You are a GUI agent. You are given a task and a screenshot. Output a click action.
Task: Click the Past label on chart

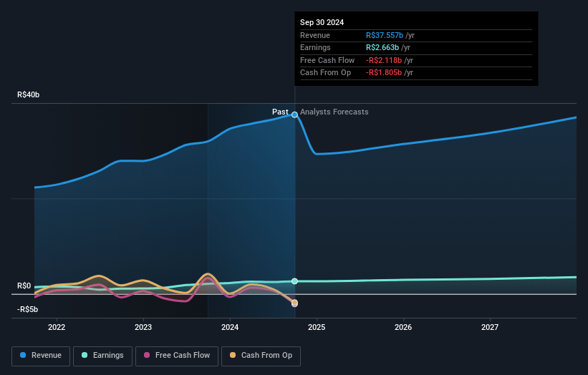pyautogui.click(x=280, y=112)
